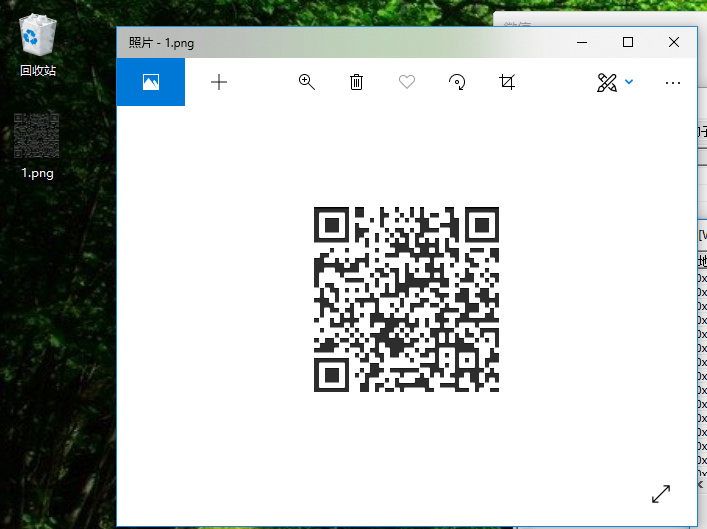Maximize the Photos window

tap(628, 42)
